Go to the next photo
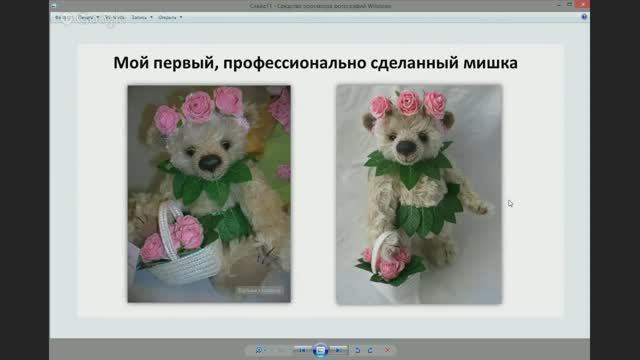This screenshot has width=640, height=360. pos(339,350)
